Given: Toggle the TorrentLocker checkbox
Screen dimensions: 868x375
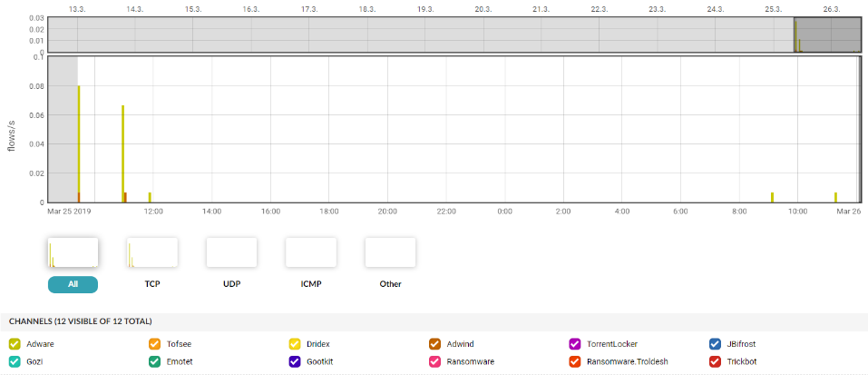Looking at the screenshot, I should point(575,344).
